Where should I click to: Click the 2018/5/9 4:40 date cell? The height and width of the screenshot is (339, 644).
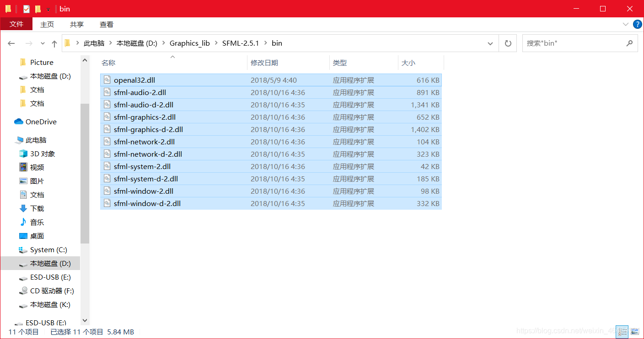pos(274,80)
